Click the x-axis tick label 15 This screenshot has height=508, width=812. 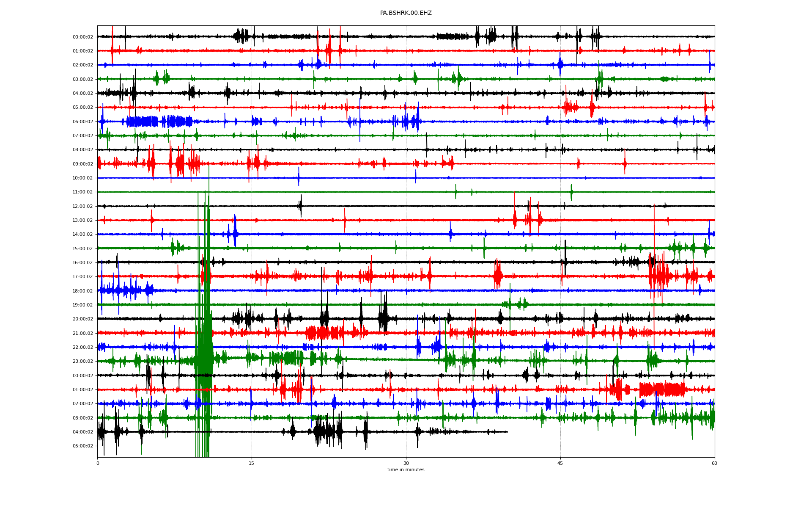[252, 463]
